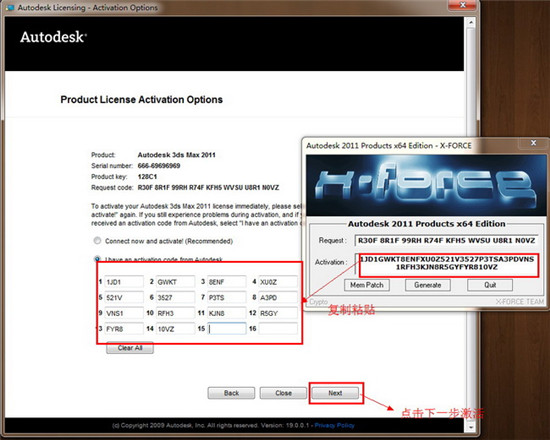
Task: Click activation code field 10 containing RFH3
Action: pos(175,313)
